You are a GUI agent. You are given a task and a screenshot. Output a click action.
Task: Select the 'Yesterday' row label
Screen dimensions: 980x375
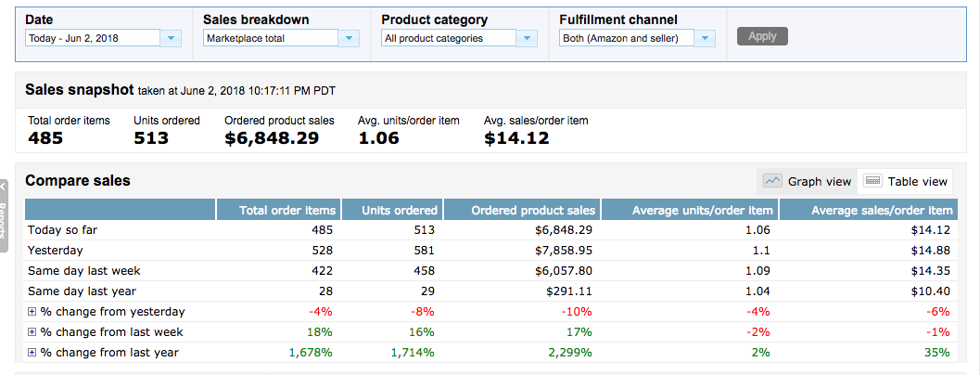tap(56, 251)
